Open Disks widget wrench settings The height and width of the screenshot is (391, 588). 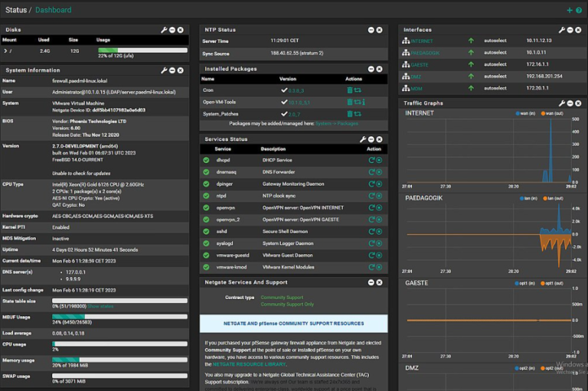tap(164, 30)
